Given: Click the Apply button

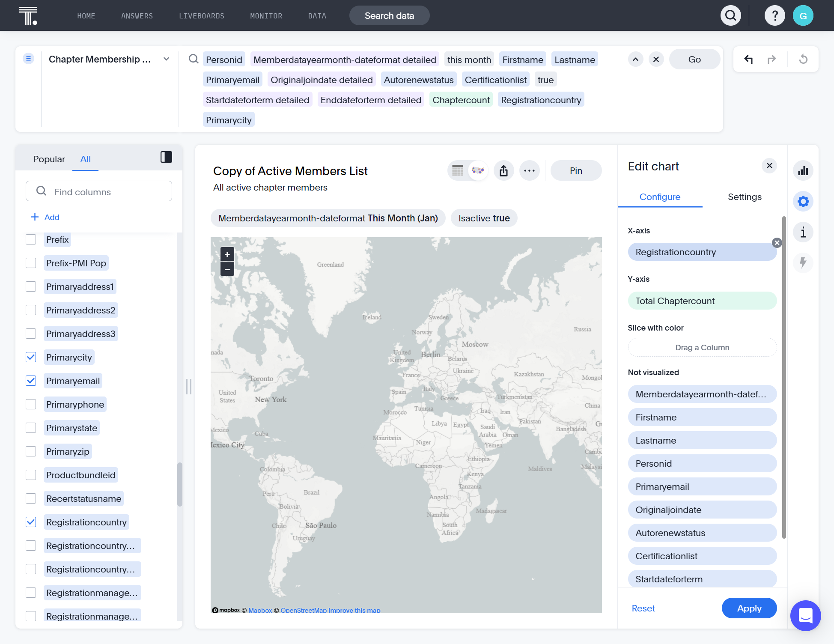Looking at the screenshot, I should pos(749,608).
